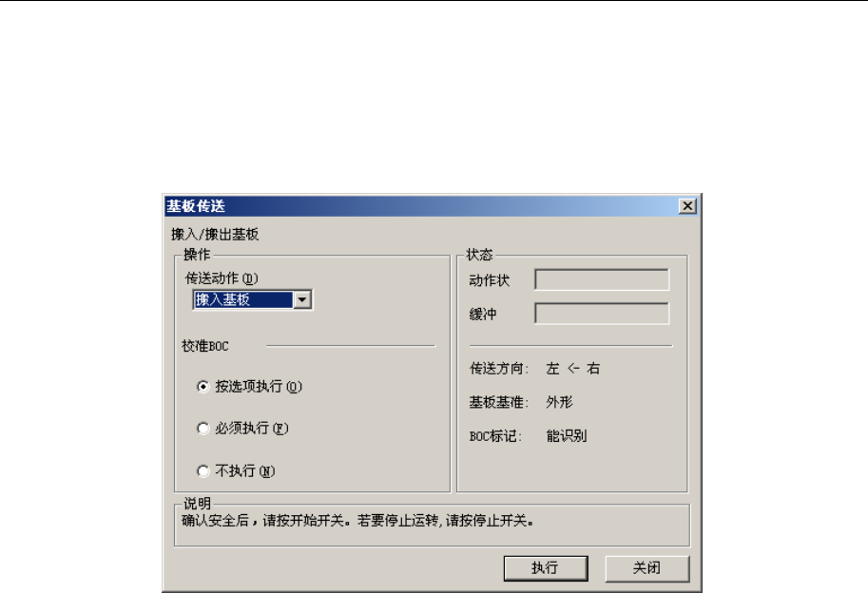This screenshot has height=593, width=868.
Task: Focus the 动作状 status field
Action: [602, 279]
